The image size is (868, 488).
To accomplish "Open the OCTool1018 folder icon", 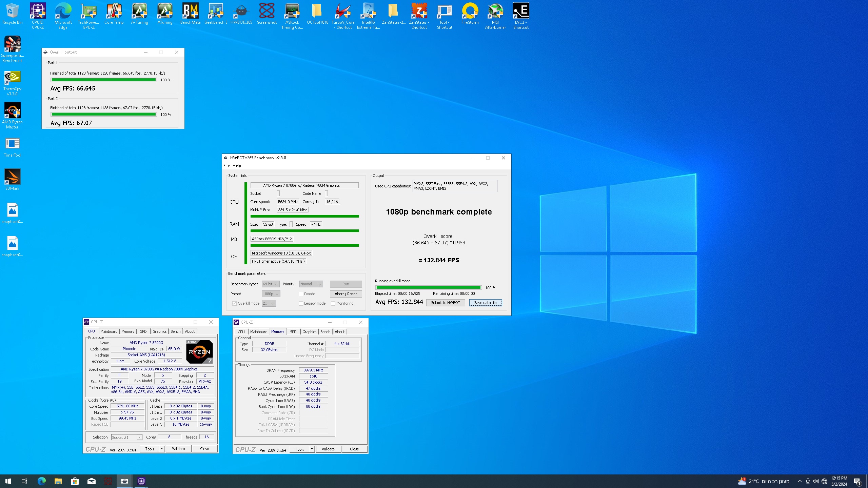I will (317, 14).
